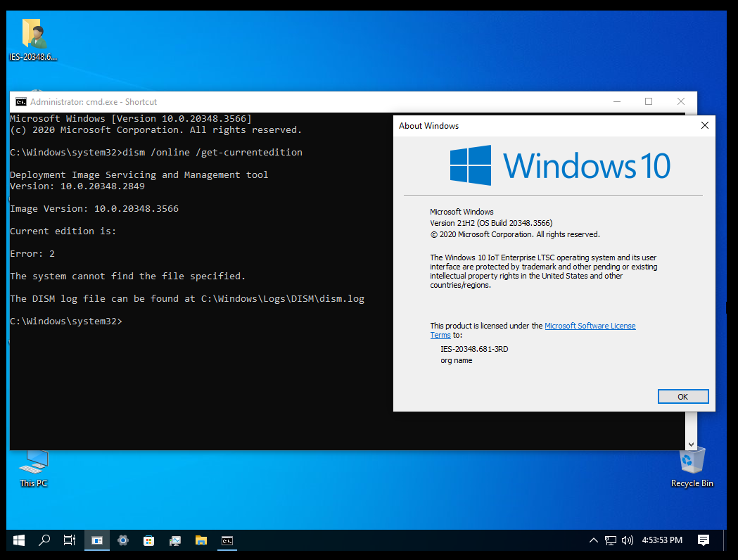The image size is (738, 560).
Task: Open the monitor-graph app on the taskbar
Action: point(175,540)
